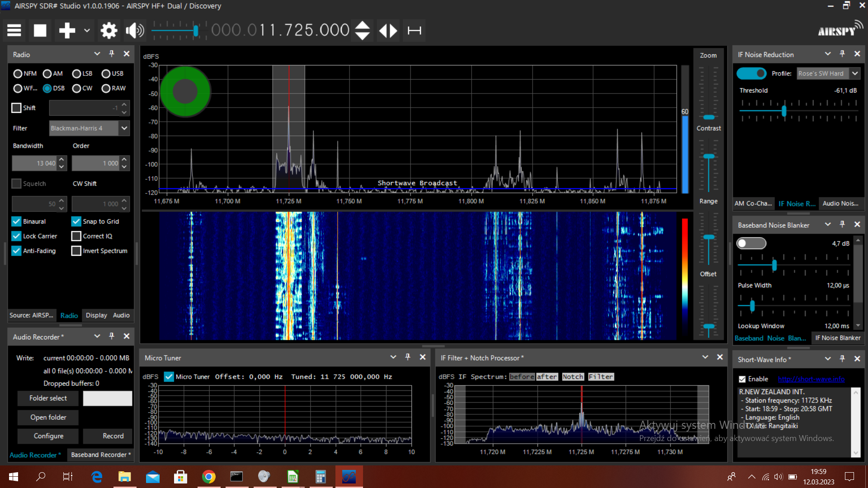This screenshot has height=488, width=868.
Task: Toggle Anti-Fading checkbox
Action: [16, 251]
